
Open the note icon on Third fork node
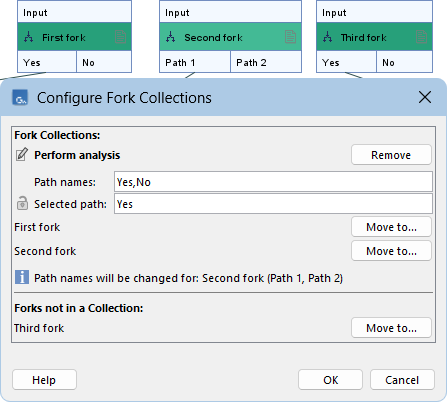[x=421, y=37]
